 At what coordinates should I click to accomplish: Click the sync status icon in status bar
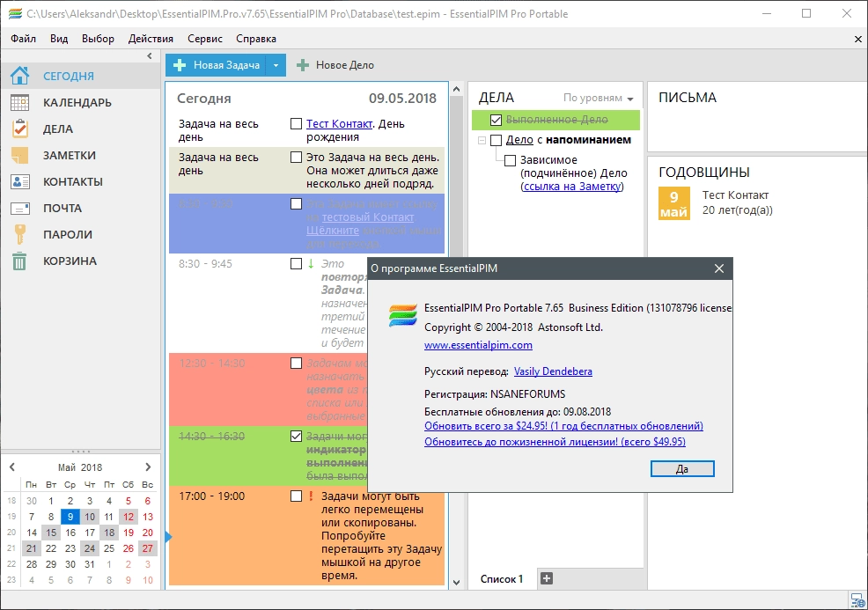click(857, 600)
